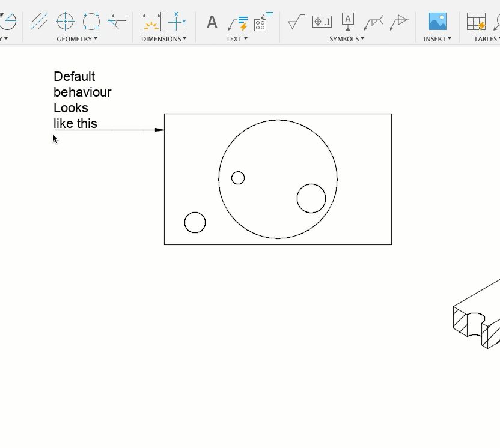Screen dimensions: 500x448
Task: Click the Center Mark Pattern tool
Action: [x=91, y=22]
